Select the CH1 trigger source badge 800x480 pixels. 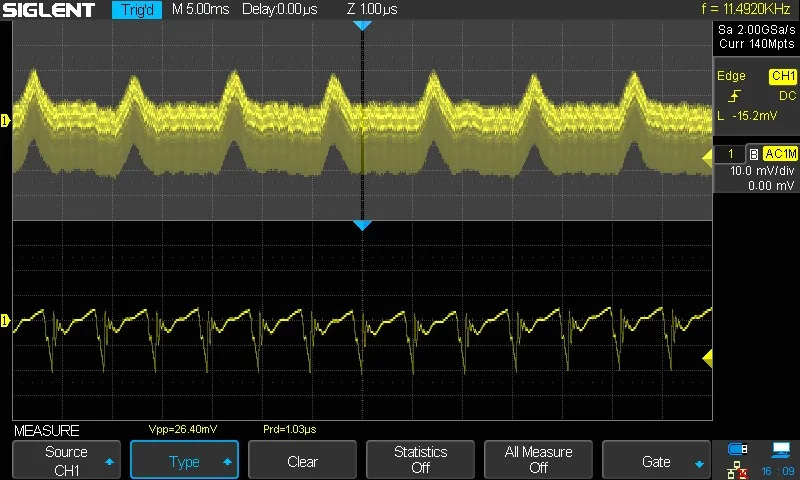coord(781,77)
